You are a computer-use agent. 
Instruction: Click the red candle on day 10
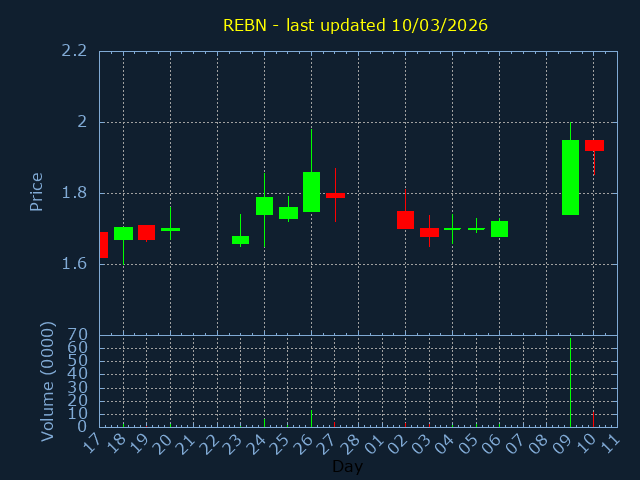coord(594,145)
